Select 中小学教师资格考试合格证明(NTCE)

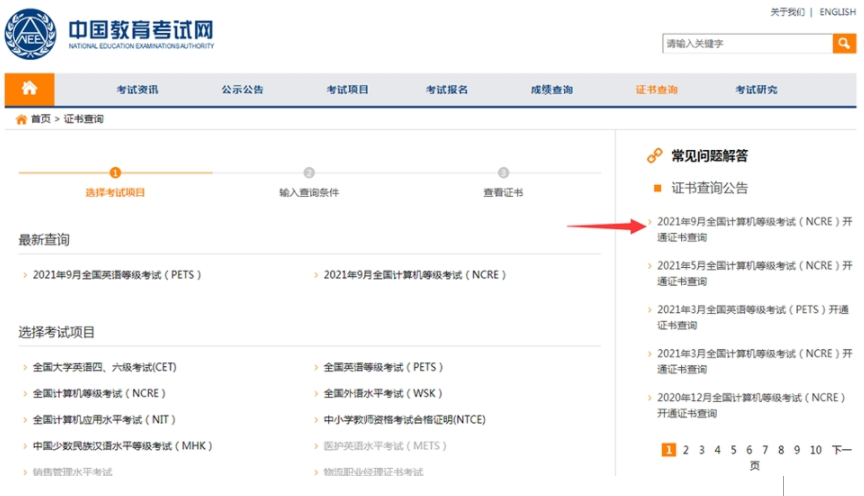click(404, 419)
